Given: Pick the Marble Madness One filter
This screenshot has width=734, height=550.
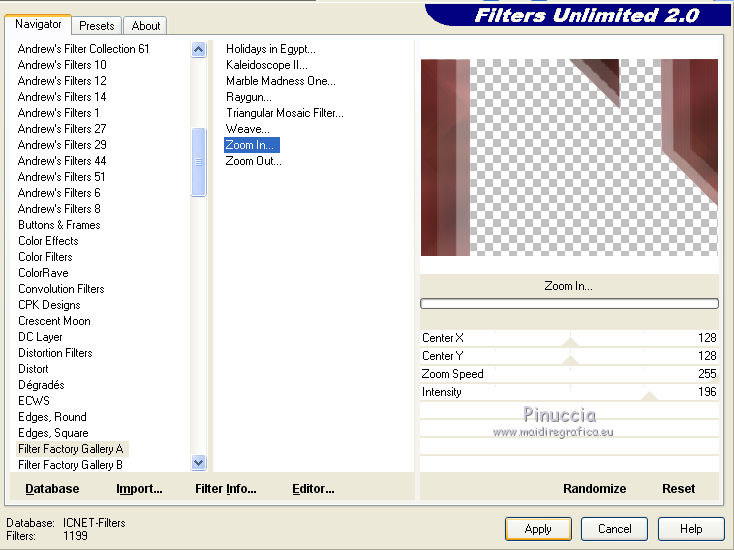Looking at the screenshot, I should pos(280,81).
